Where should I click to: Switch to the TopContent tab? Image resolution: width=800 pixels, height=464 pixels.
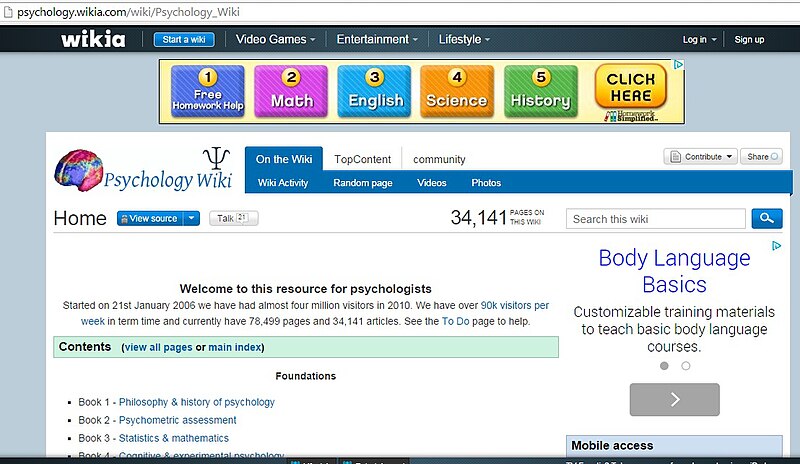tap(362, 159)
